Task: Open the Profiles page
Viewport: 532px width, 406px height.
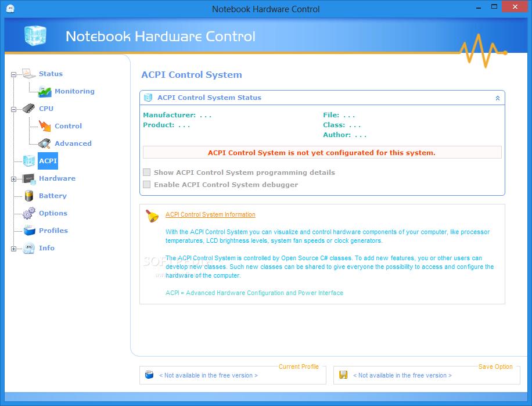Action: click(53, 231)
